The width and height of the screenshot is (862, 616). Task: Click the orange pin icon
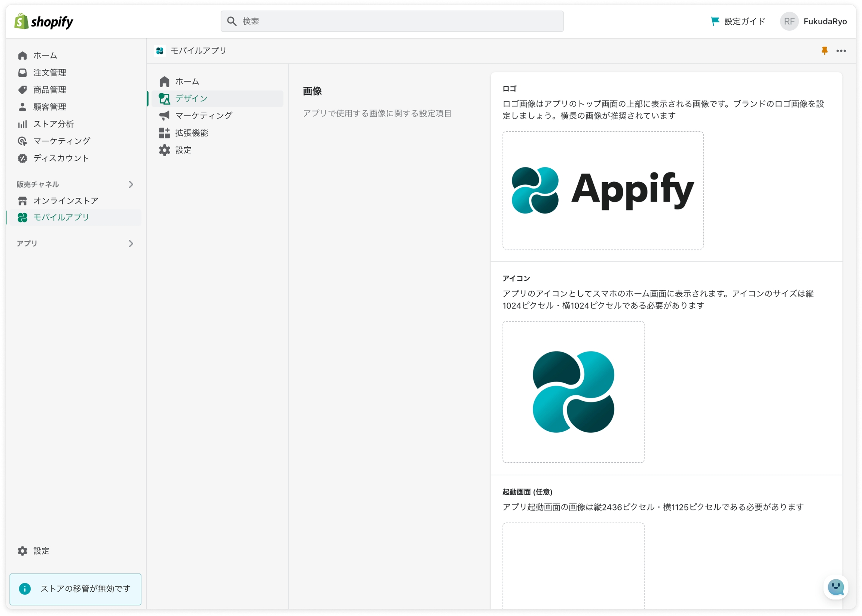(825, 50)
